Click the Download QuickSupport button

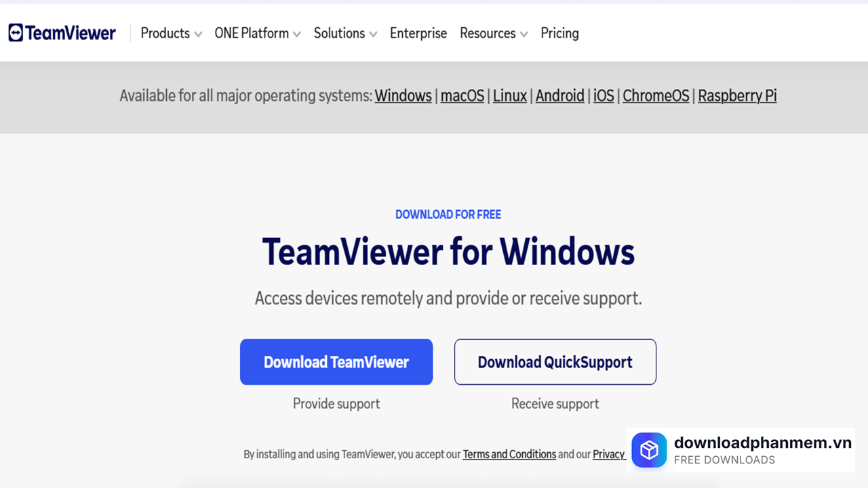(555, 362)
